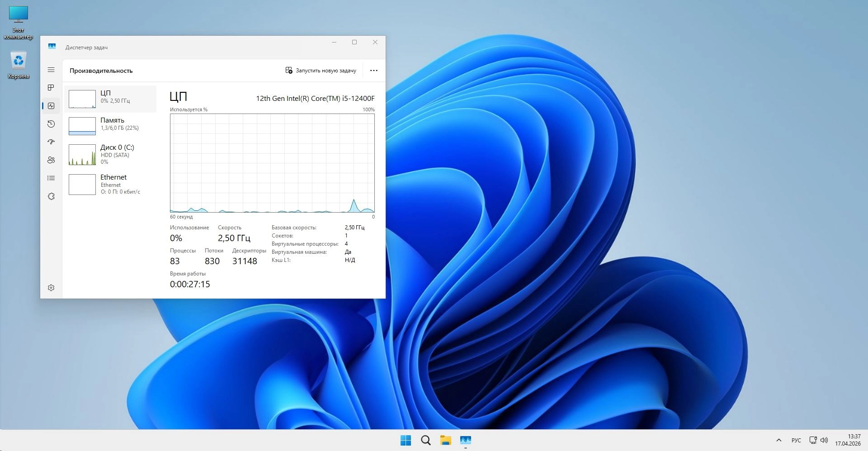Viewport: 868px width, 451px height.
Task: Click the 'Диспетчер задач' window title
Action: tap(86, 47)
